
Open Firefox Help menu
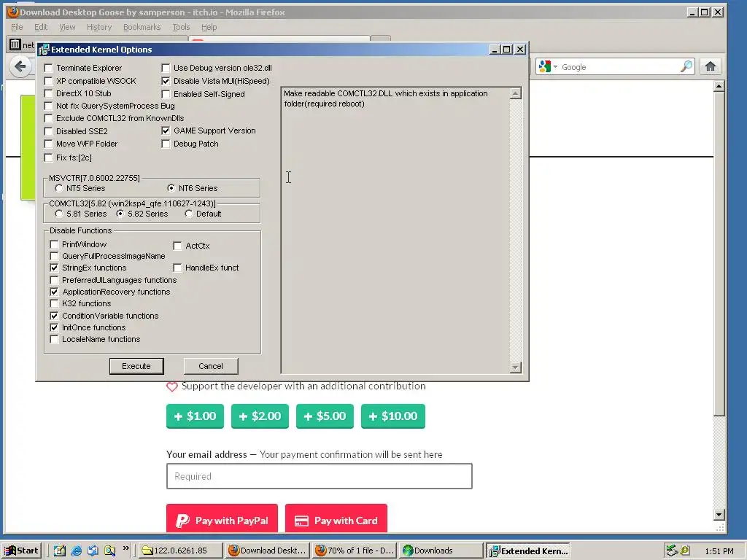click(x=209, y=27)
